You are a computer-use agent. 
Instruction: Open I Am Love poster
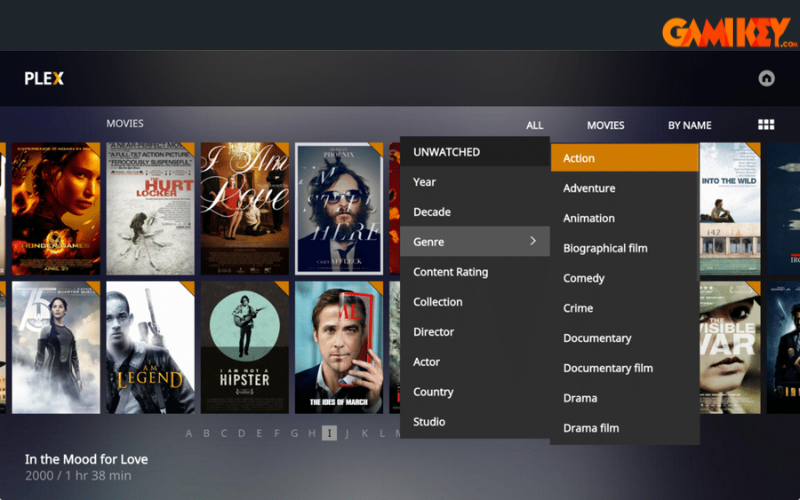tap(245, 209)
